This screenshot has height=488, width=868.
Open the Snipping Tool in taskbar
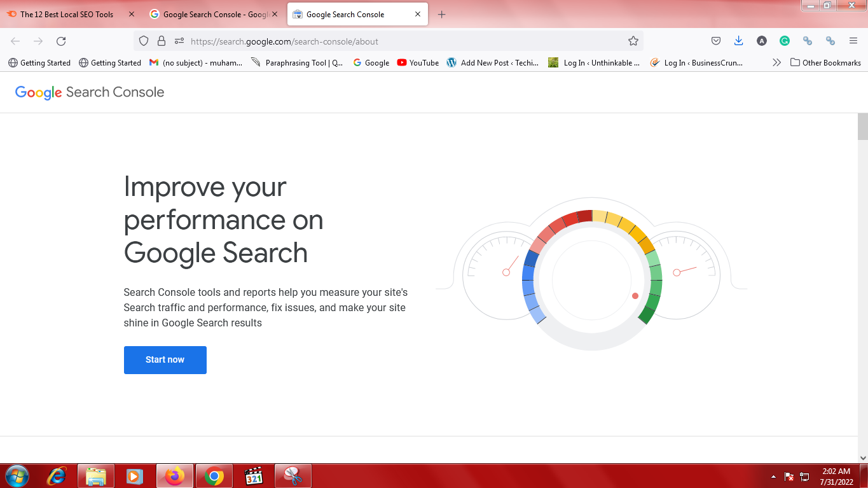(x=293, y=476)
